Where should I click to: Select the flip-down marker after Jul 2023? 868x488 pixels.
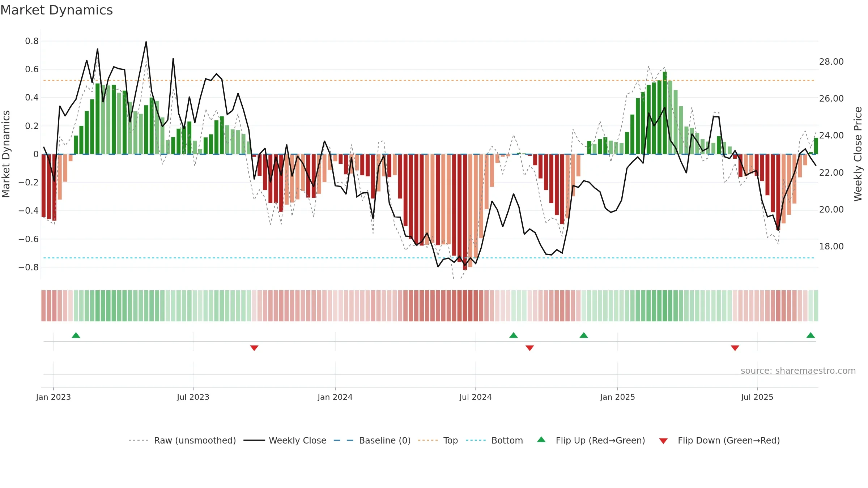[x=254, y=348]
